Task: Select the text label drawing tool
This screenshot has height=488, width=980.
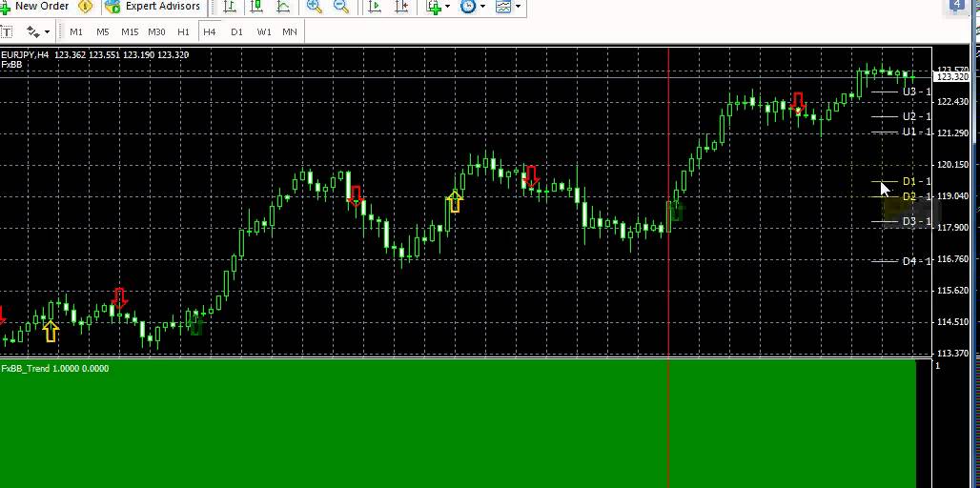Action: click(6, 31)
